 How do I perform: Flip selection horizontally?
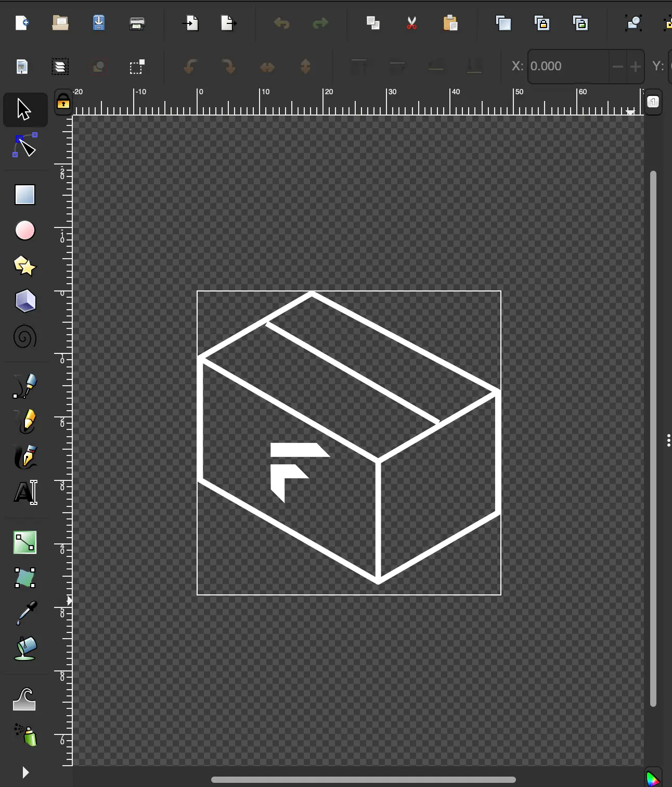[x=267, y=67]
